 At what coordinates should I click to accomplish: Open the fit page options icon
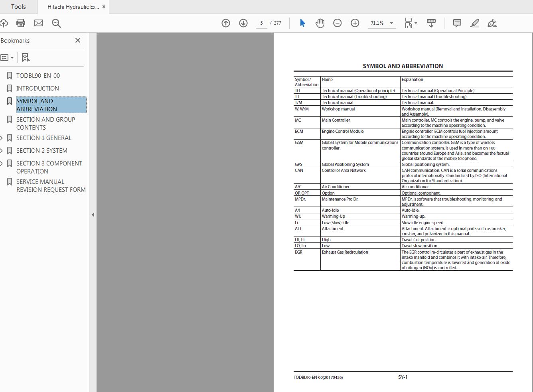tap(409, 23)
